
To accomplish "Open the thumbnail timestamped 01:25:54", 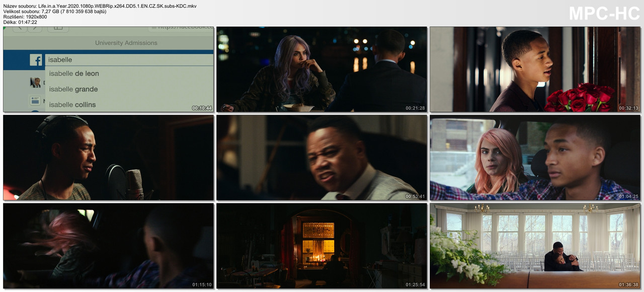I will pos(321,246).
